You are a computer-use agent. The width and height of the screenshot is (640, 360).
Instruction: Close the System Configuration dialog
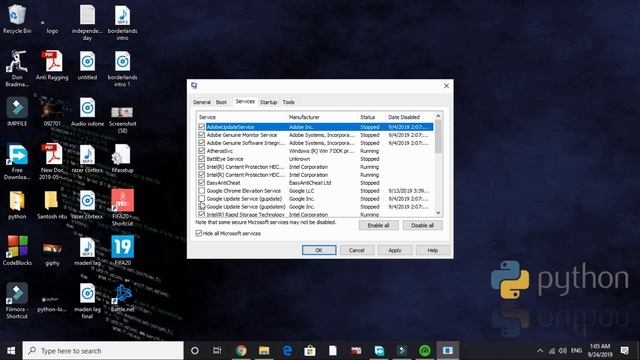[446, 85]
